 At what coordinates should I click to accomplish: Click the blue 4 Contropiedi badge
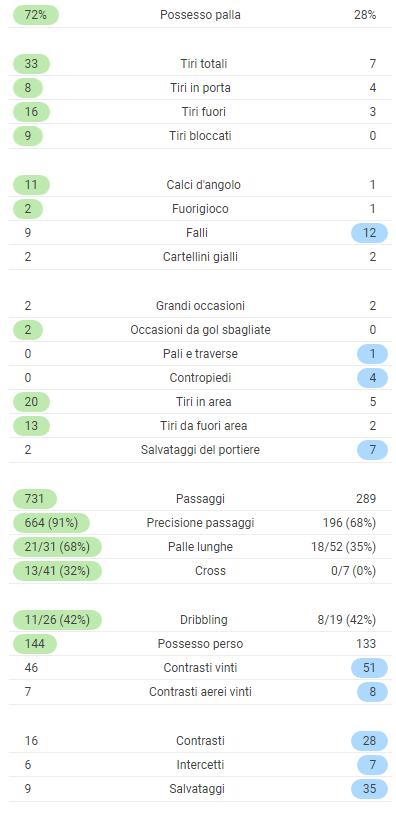[x=372, y=378]
